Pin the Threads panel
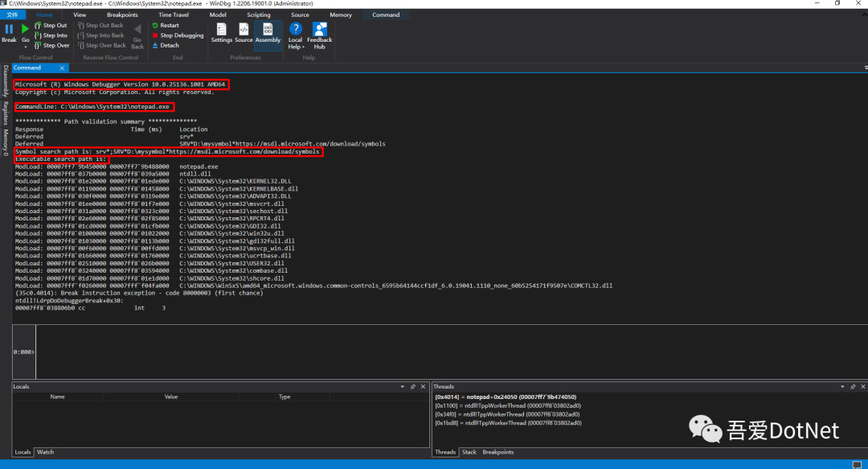Viewport: 868px width, 469px height. click(x=853, y=387)
